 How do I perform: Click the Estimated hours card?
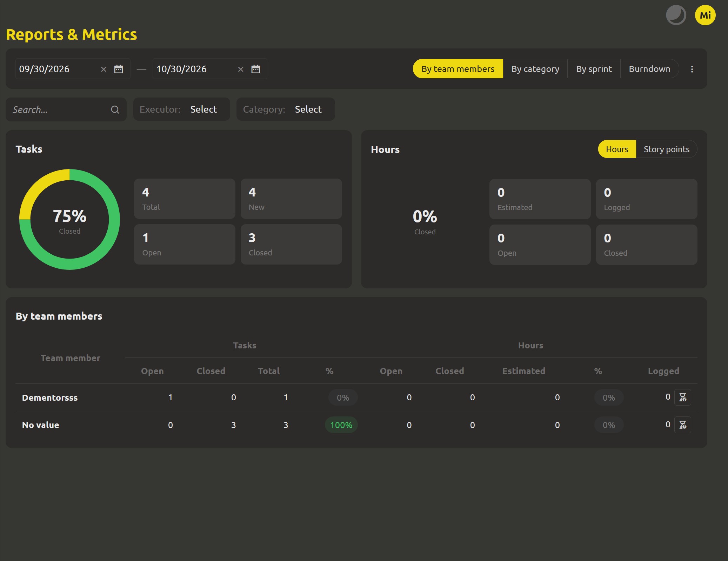pos(540,199)
